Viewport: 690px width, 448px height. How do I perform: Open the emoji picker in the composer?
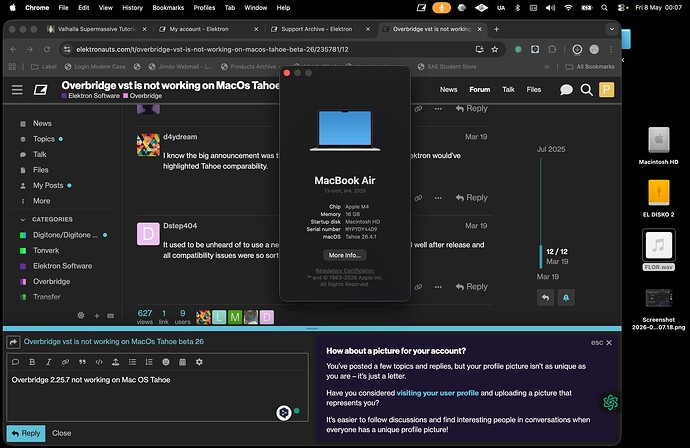coord(165,362)
